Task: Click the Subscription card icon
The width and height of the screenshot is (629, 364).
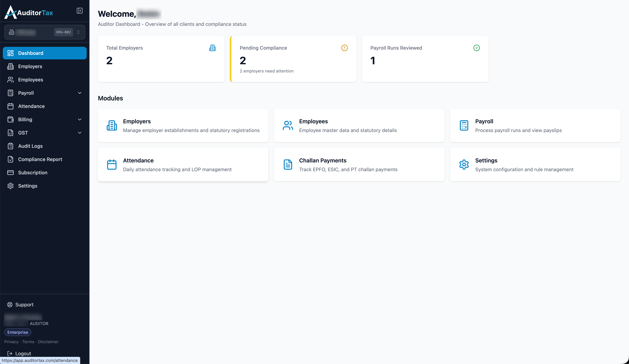Action: [10, 172]
